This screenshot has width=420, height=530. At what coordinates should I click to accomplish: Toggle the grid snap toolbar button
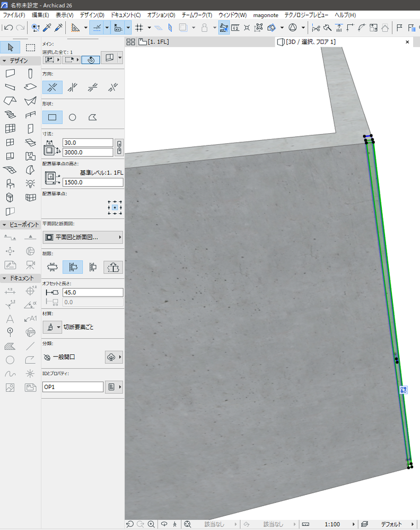[x=139, y=28]
